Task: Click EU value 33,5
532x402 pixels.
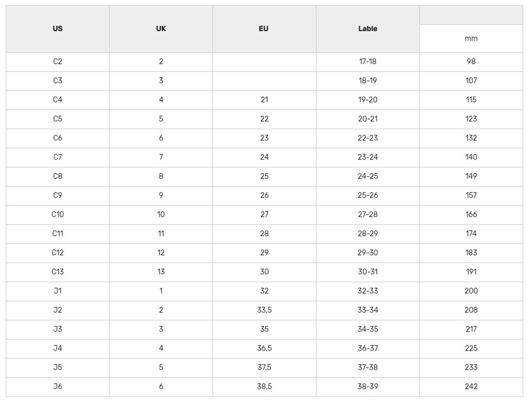Action: pyautogui.click(x=264, y=310)
